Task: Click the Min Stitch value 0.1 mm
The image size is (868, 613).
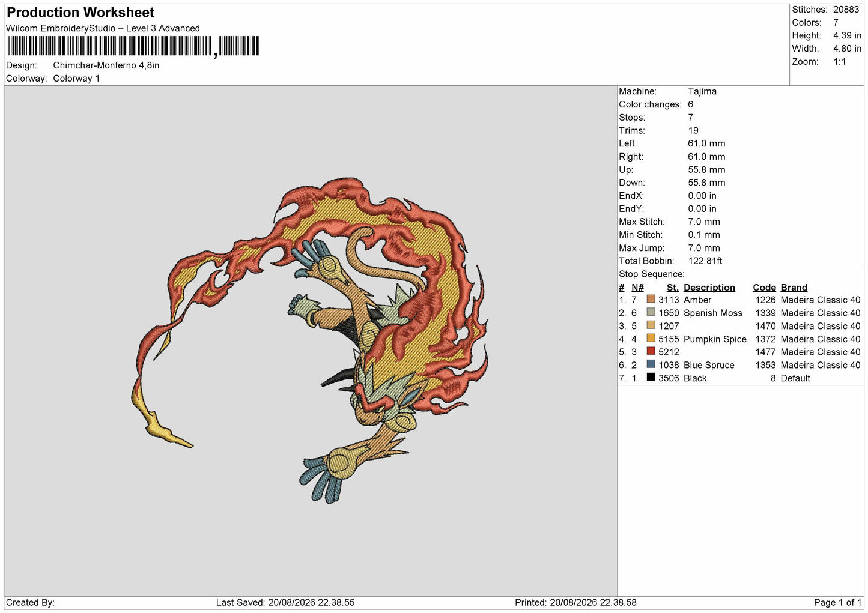Action: 704,235
